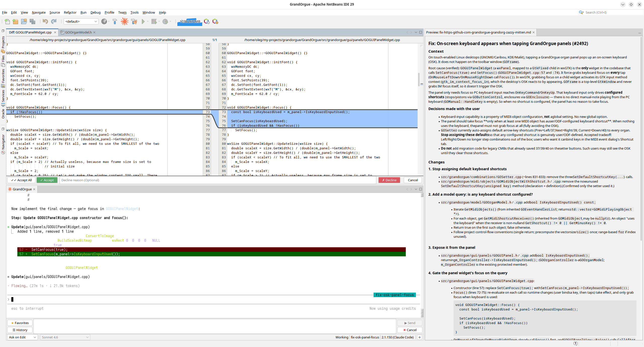The width and height of the screenshot is (644, 347).
Task: Click the profiler snapshot cube icon with clock
Action: tap(207, 22)
